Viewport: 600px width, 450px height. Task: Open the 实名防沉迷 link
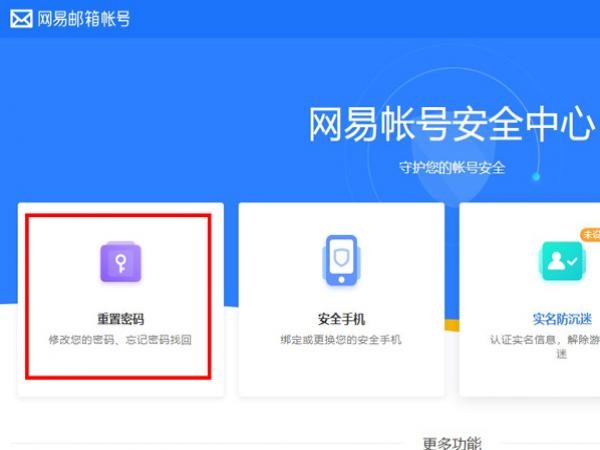coord(562,319)
